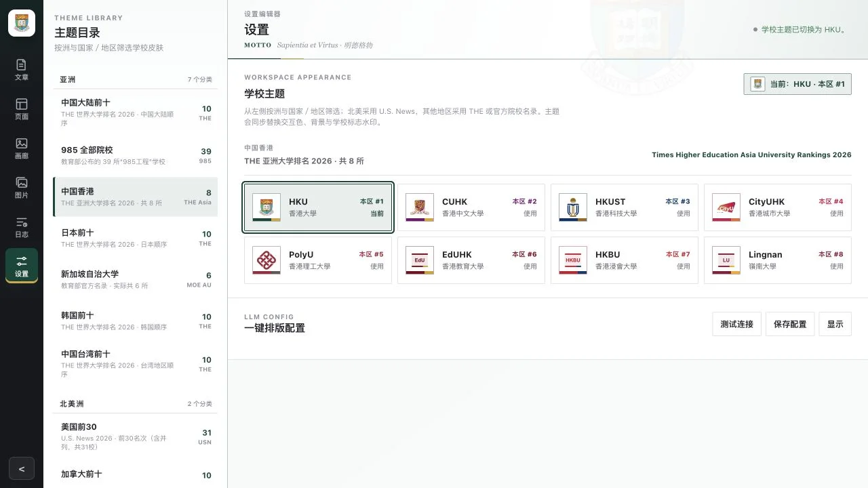Screen dimensions: 868x488
Task: Select the 日本前十 category
Action: click(x=136, y=238)
